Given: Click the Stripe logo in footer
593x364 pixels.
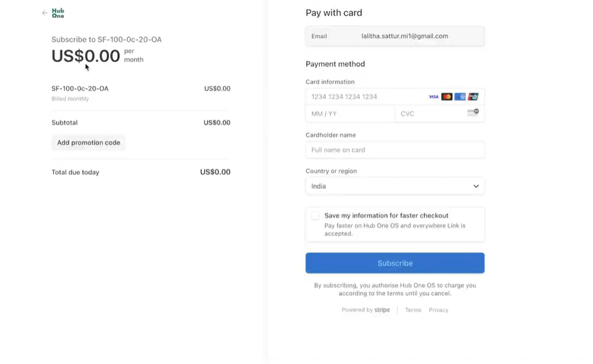Looking at the screenshot, I should pos(382,310).
